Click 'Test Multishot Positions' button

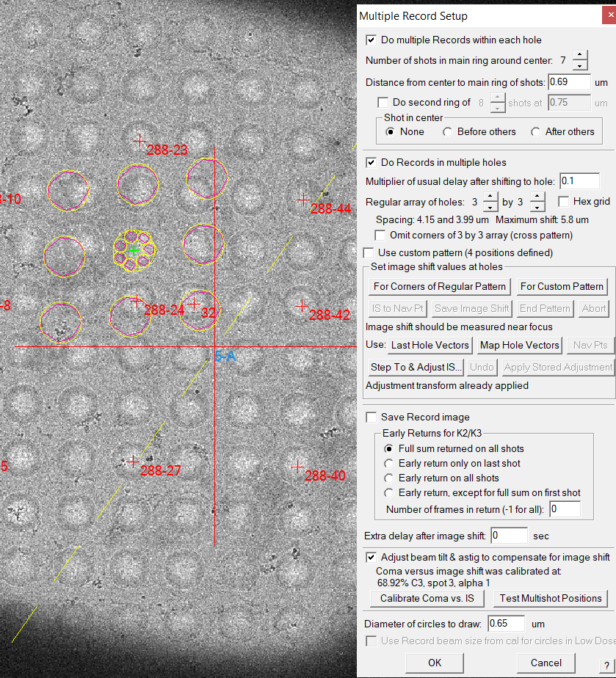click(550, 599)
